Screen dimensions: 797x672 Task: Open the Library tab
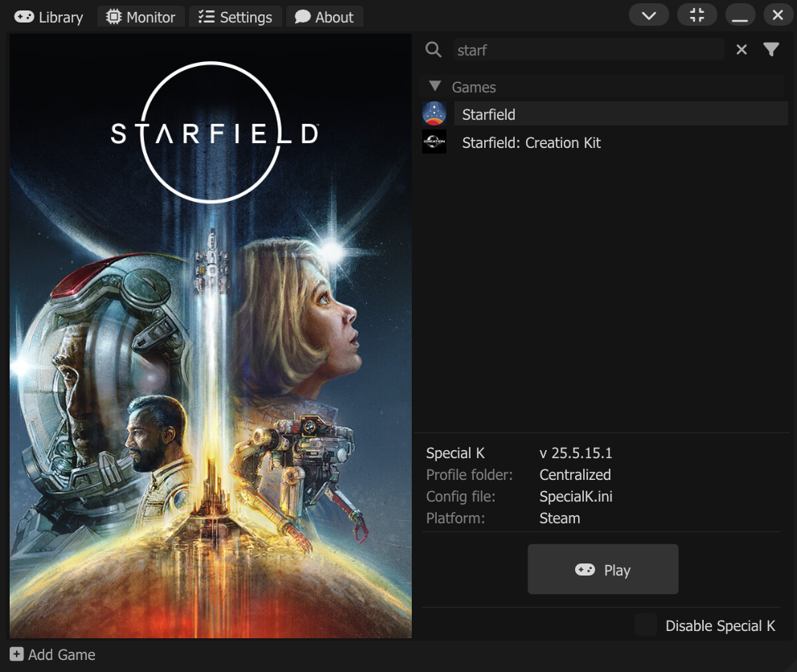49,17
